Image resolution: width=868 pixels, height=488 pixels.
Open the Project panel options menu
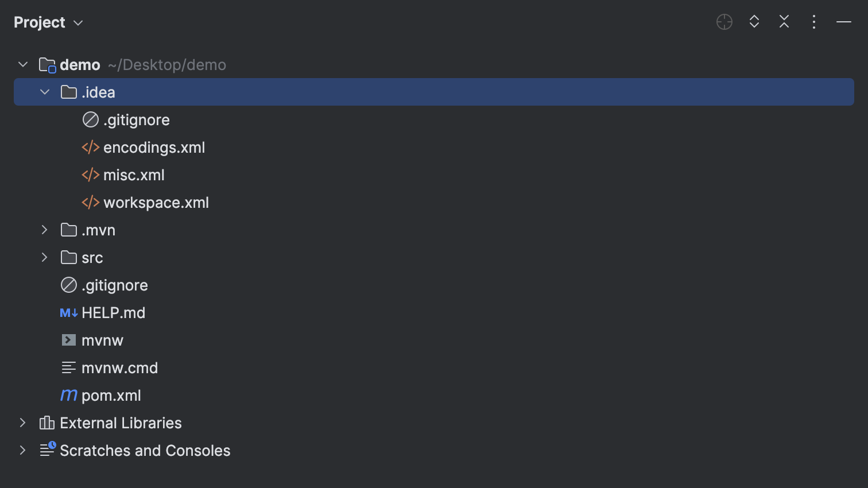[814, 22]
